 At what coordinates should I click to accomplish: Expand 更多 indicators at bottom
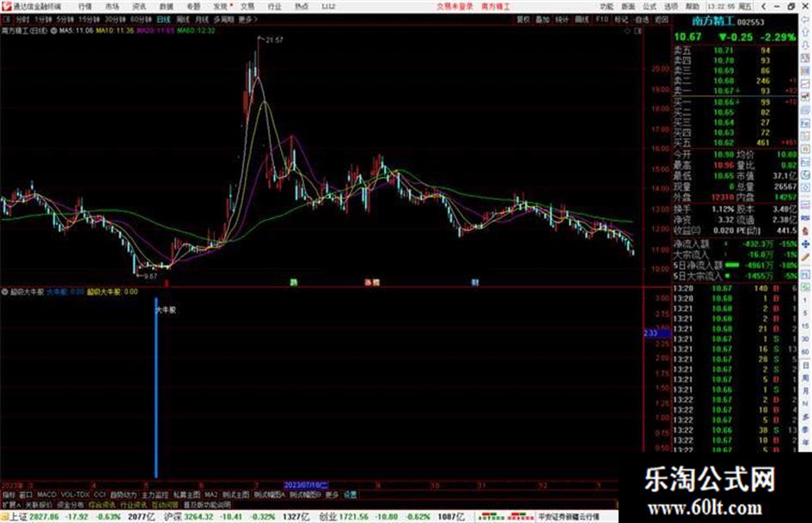332,495
